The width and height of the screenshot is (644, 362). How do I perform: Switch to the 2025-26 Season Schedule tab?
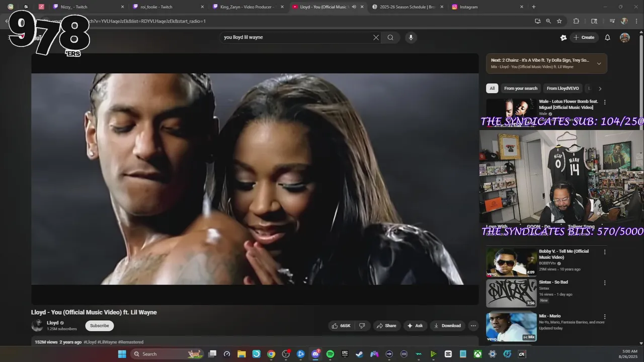pos(408,7)
